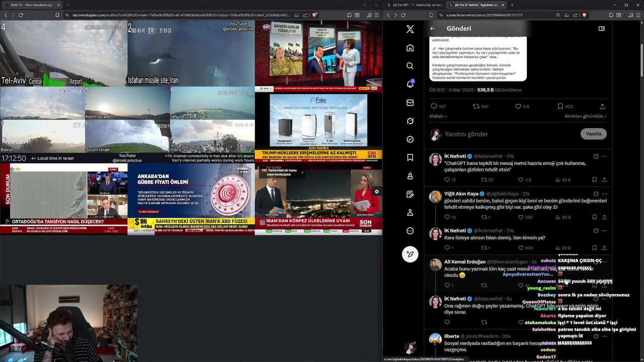Share the main post via upload icon
This screenshot has width=644, height=362.
[602, 107]
